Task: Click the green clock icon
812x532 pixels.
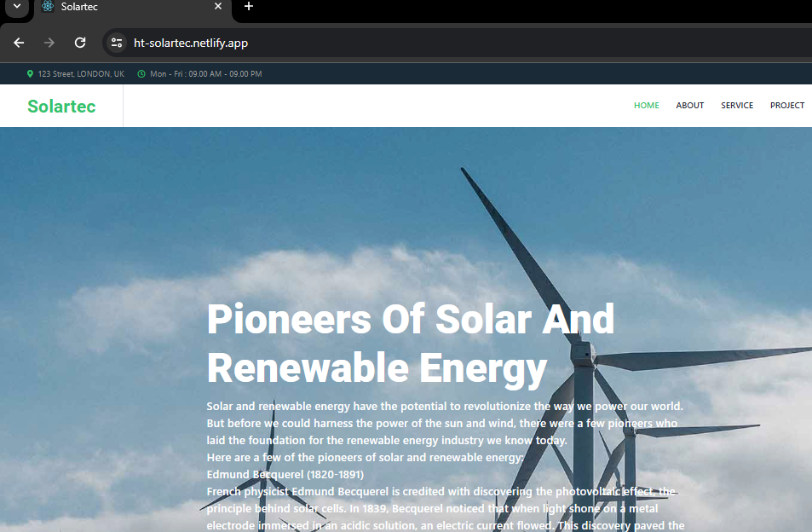Action: (x=141, y=74)
